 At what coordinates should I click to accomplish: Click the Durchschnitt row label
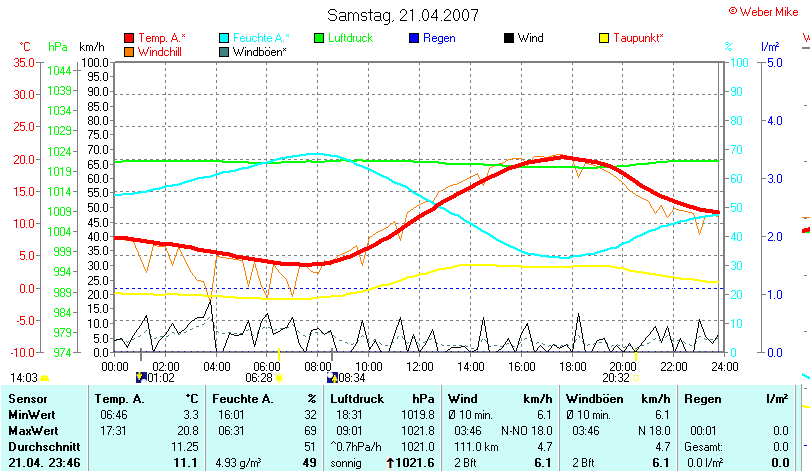[44, 447]
